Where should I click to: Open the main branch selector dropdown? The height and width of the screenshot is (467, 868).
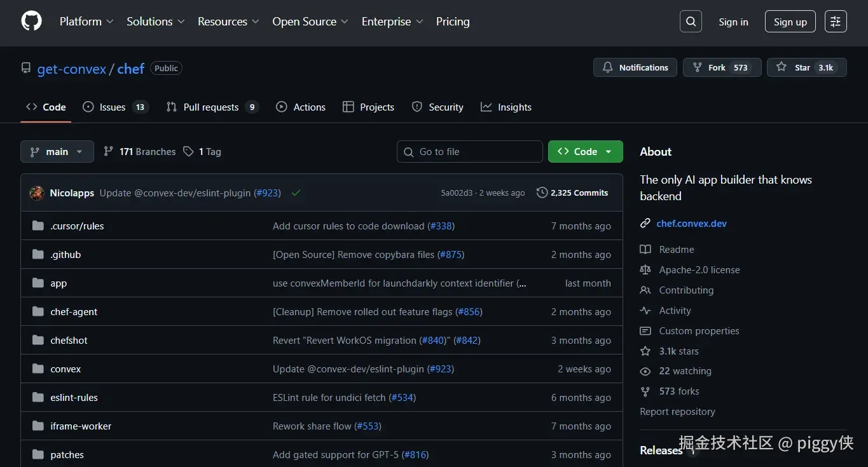click(57, 151)
